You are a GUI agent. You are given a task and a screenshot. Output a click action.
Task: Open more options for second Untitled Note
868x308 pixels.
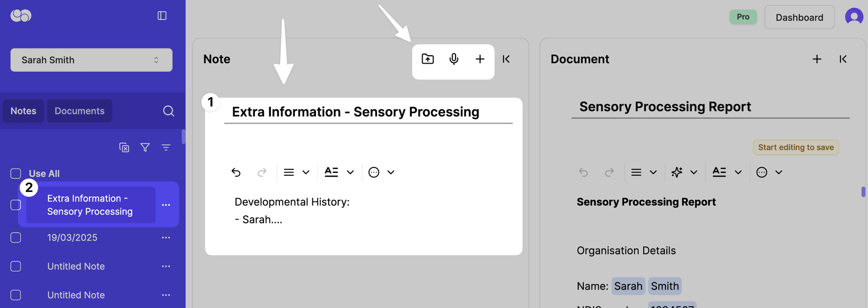[166, 295]
